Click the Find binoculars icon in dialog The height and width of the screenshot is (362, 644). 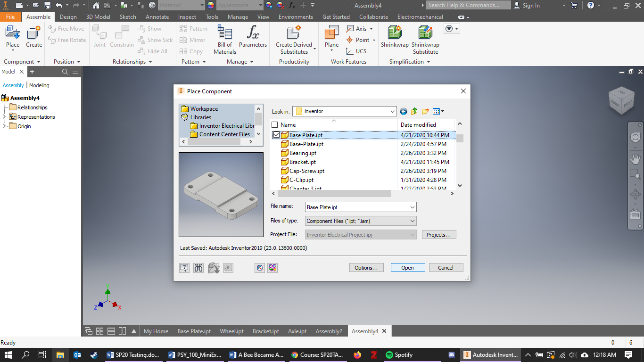[x=198, y=268]
